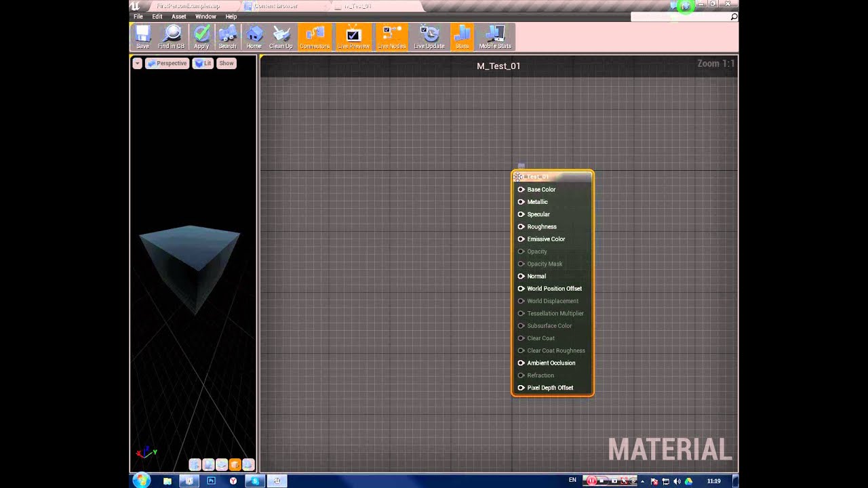Open the Asset menu
Viewport: 868px width, 488px height.
click(x=179, y=16)
